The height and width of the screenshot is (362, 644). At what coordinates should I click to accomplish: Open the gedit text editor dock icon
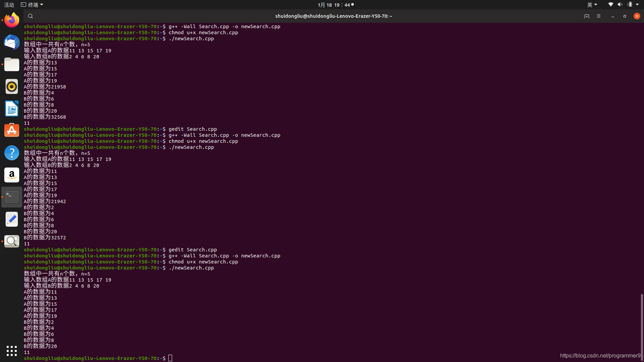pos(12,220)
